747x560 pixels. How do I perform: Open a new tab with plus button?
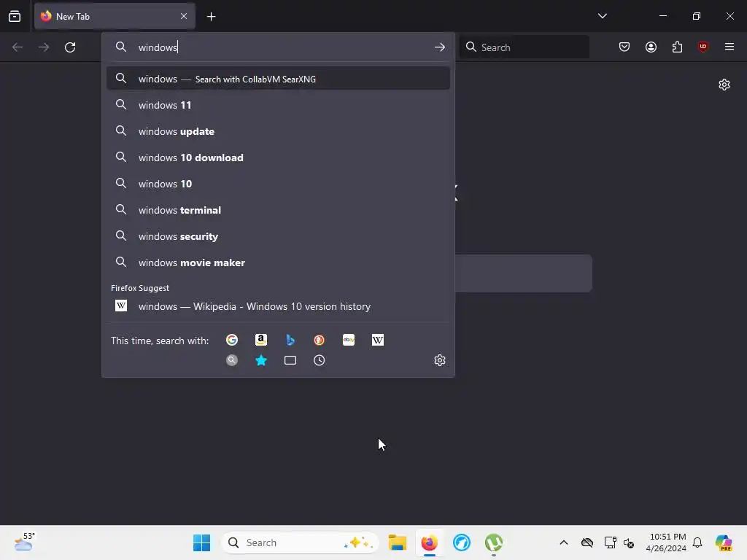(x=212, y=17)
